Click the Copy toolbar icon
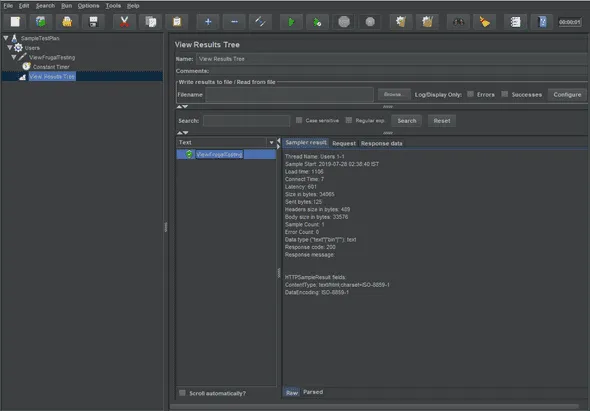The width and height of the screenshot is (590, 411). coord(151,22)
